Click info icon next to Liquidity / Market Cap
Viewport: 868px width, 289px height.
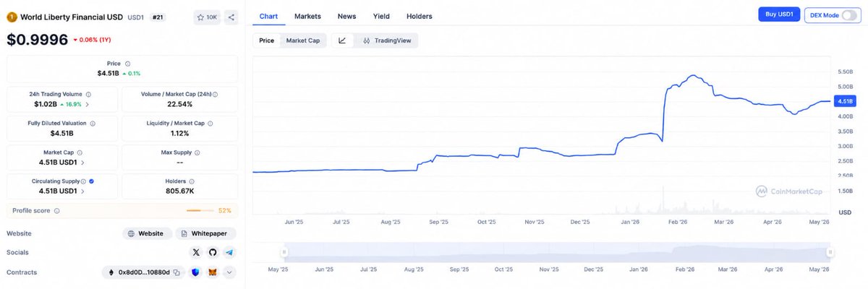pos(210,124)
